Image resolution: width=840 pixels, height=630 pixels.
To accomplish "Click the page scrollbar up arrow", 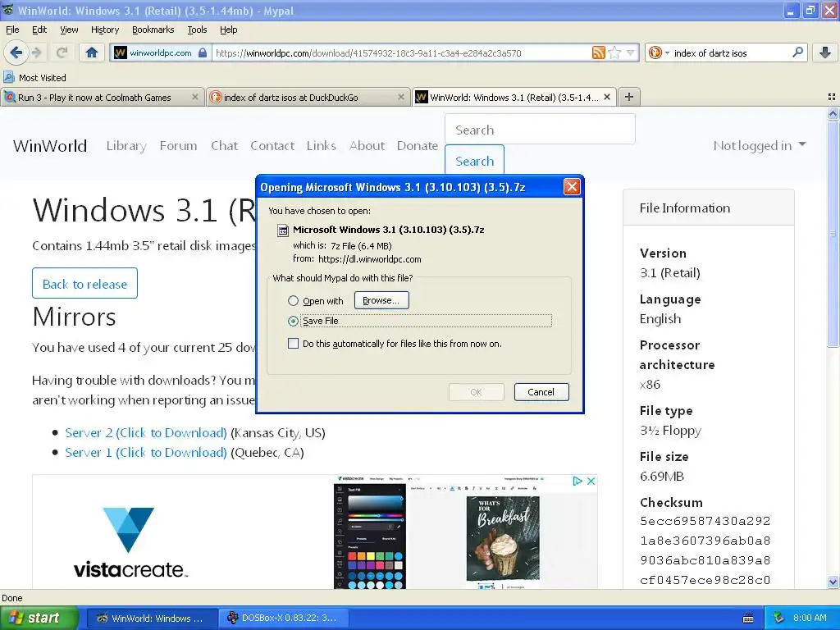I will (833, 113).
